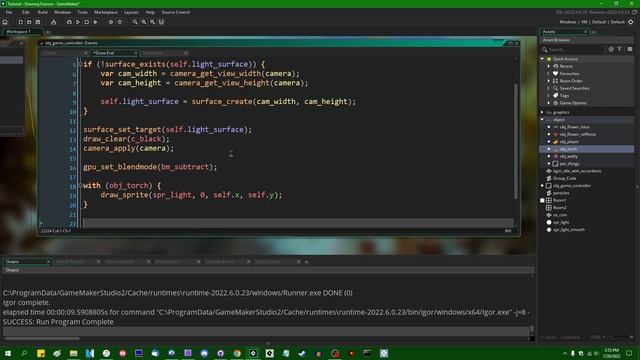Open the Tools menu
This screenshot has width=640, height=360.
pos(82,12)
